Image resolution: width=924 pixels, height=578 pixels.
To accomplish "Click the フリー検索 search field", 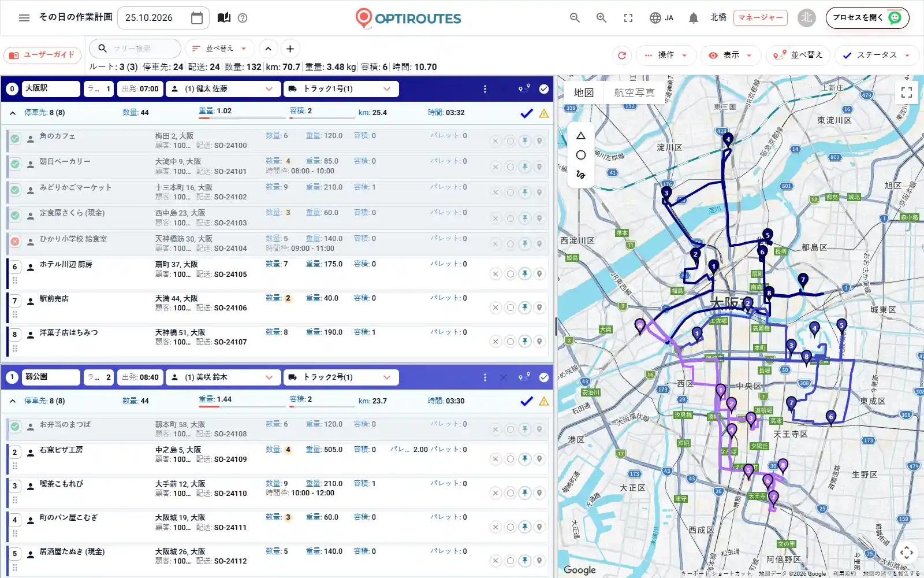I will pyautogui.click(x=136, y=49).
